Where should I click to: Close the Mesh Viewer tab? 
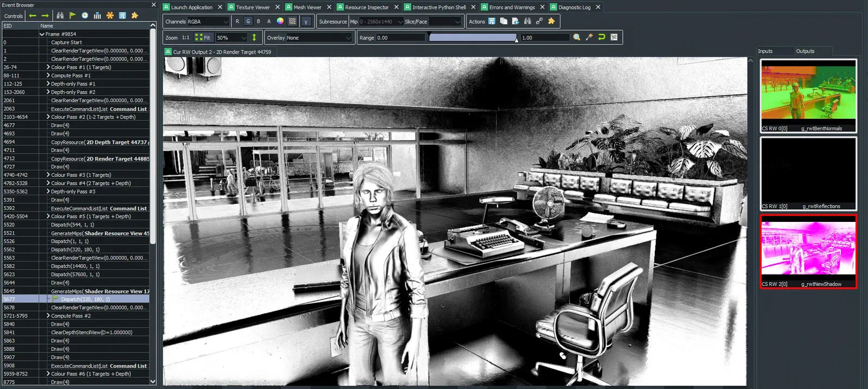(x=329, y=7)
